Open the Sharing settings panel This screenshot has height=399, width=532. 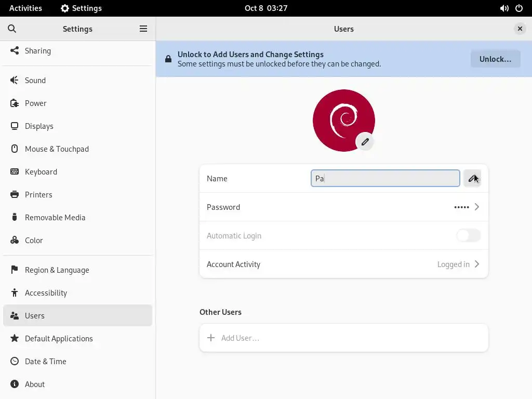[x=78, y=50]
